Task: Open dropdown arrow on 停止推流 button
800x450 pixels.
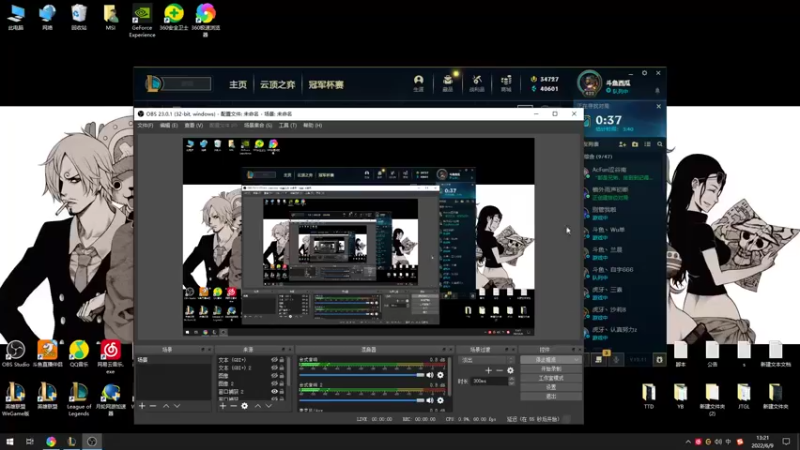Action: [577, 360]
